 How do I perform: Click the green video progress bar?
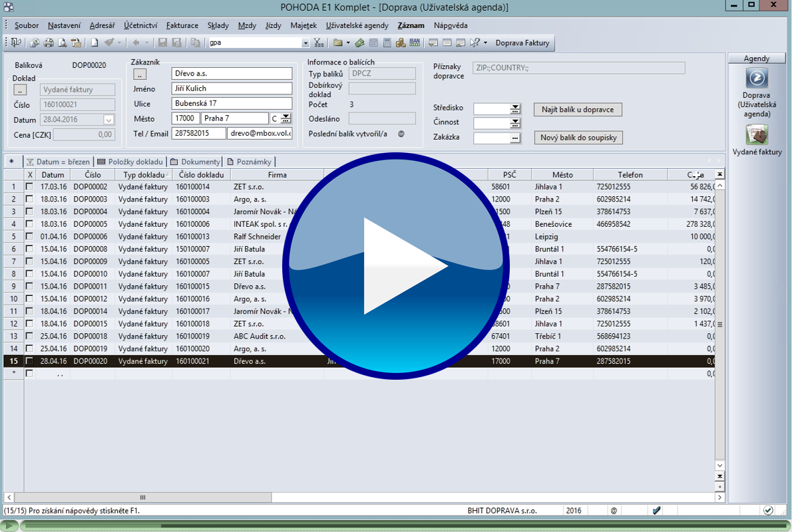point(404,525)
